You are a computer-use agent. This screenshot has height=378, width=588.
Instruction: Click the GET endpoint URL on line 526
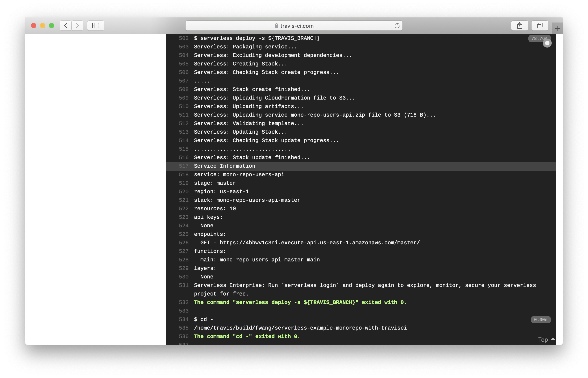[x=319, y=243]
